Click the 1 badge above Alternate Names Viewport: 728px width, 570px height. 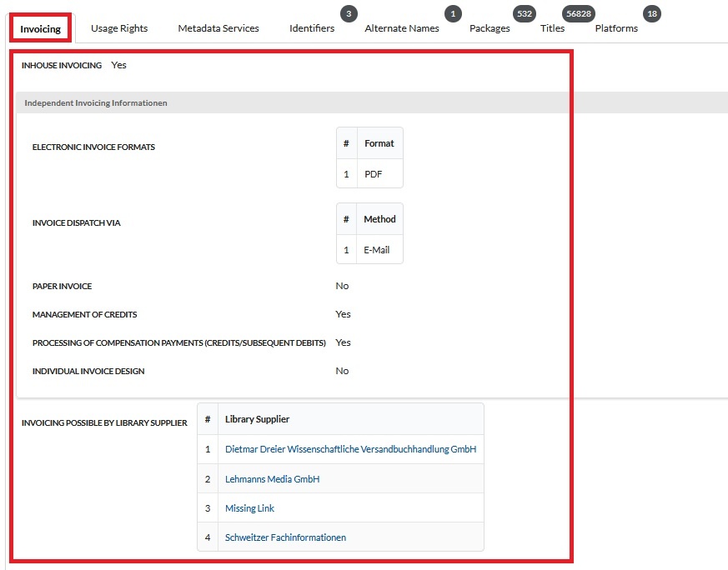click(x=453, y=14)
